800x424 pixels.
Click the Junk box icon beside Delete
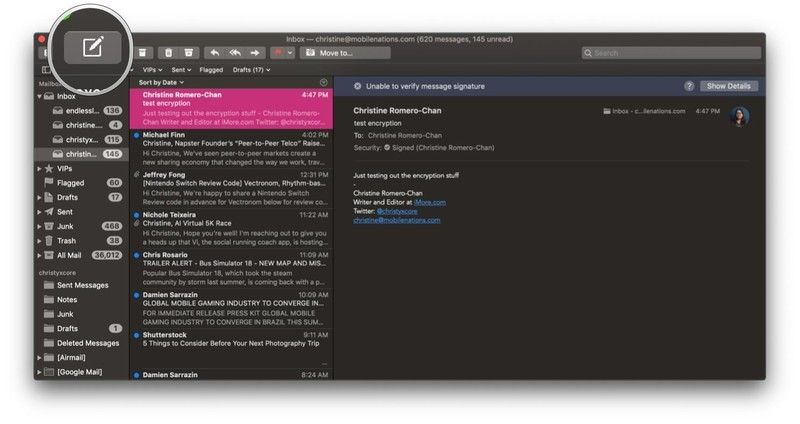pyautogui.click(x=188, y=53)
